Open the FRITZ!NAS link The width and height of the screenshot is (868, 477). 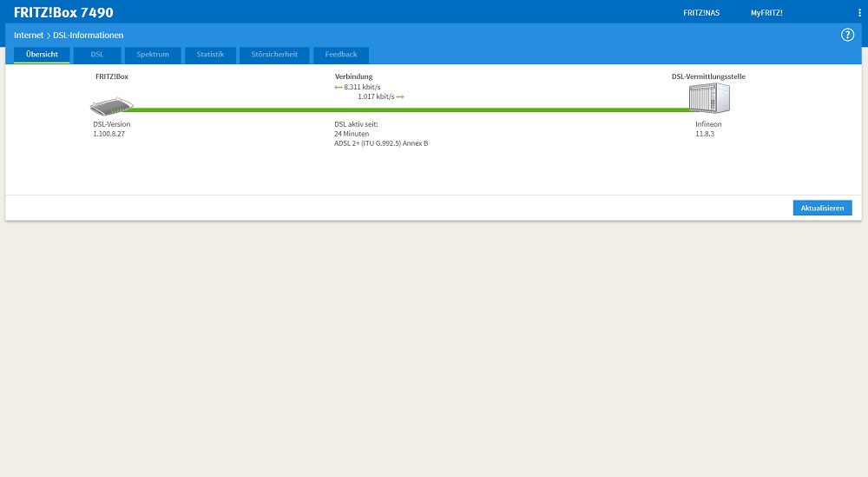701,13
